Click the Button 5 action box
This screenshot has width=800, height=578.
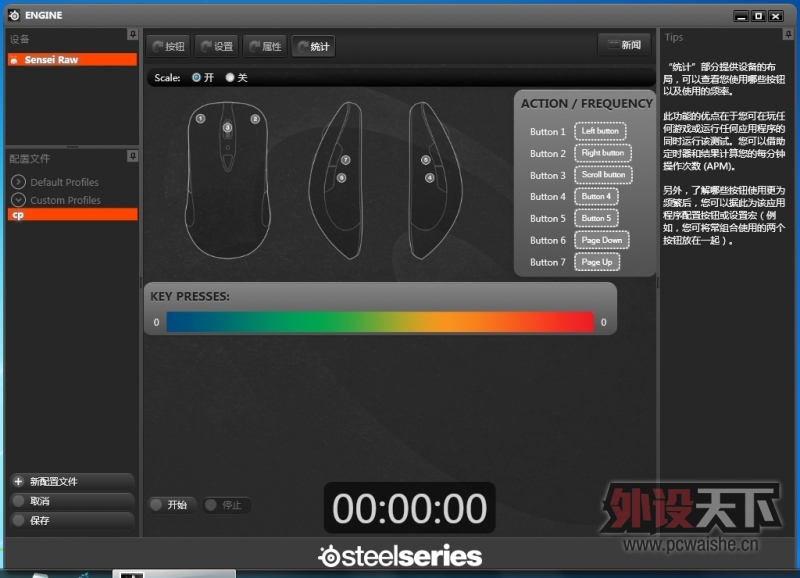(596, 218)
